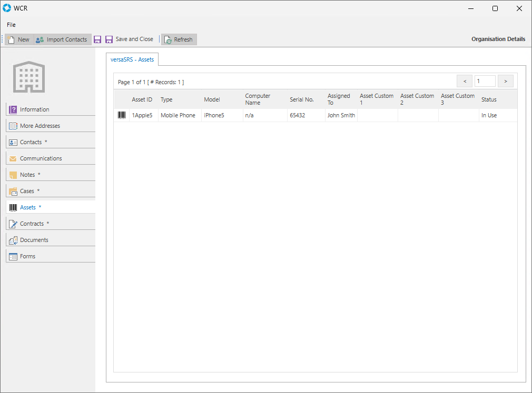
Task: Switch to the Documents section
Action: tap(34, 240)
